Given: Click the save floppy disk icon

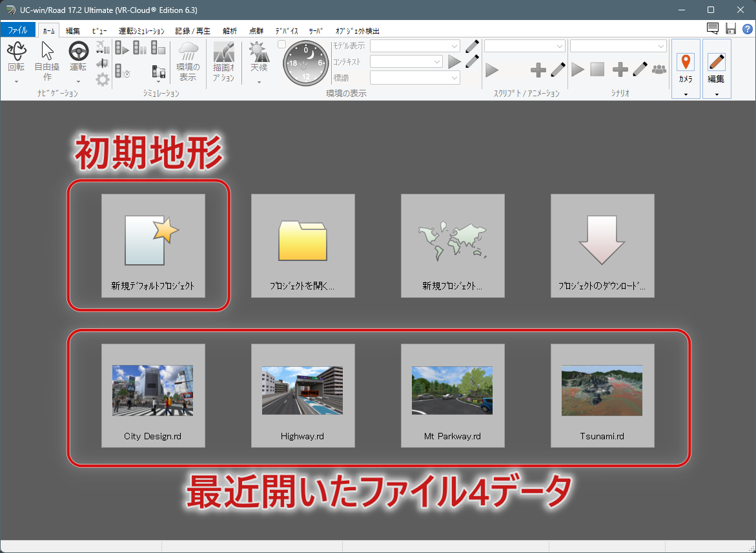Looking at the screenshot, I should click(731, 28).
